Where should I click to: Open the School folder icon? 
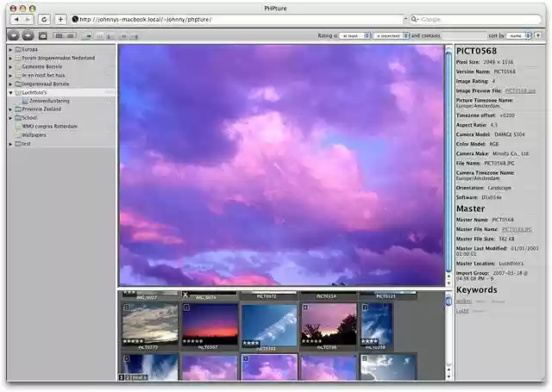[x=17, y=118]
